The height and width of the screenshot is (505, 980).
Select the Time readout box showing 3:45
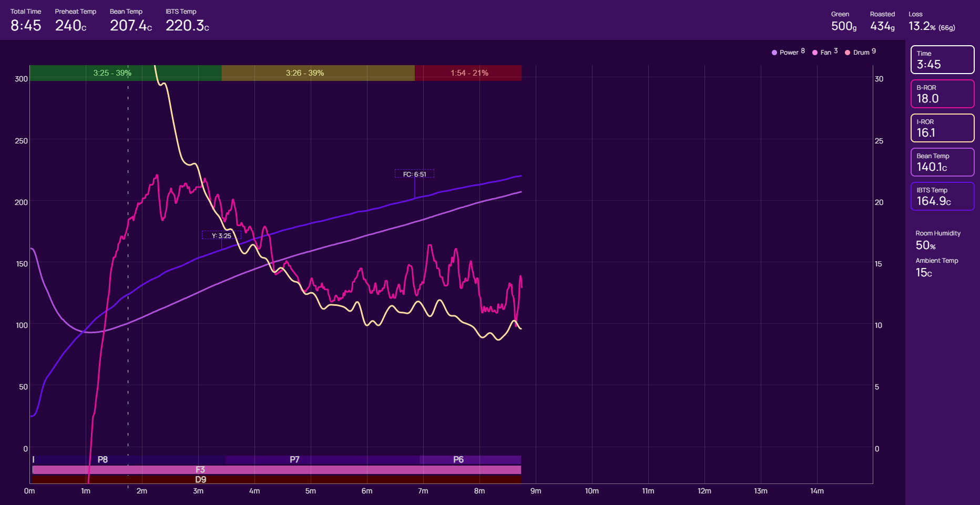(x=942, y=60)
